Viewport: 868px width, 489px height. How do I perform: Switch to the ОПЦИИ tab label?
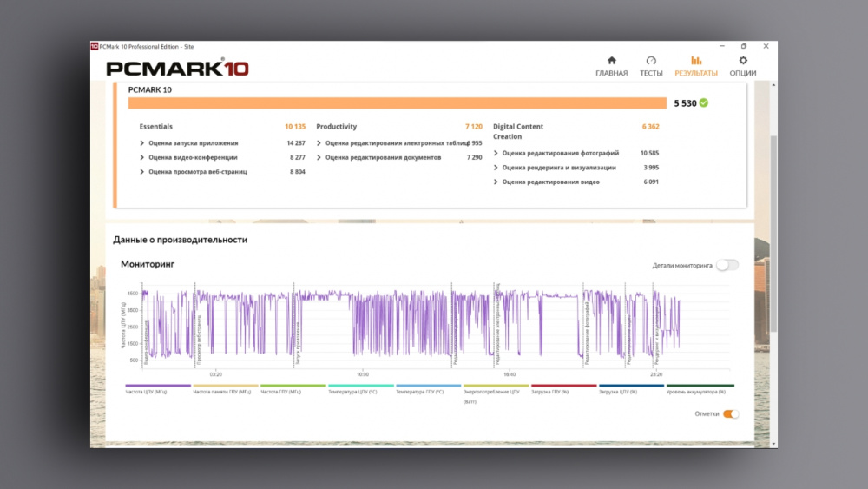[742, 73]
